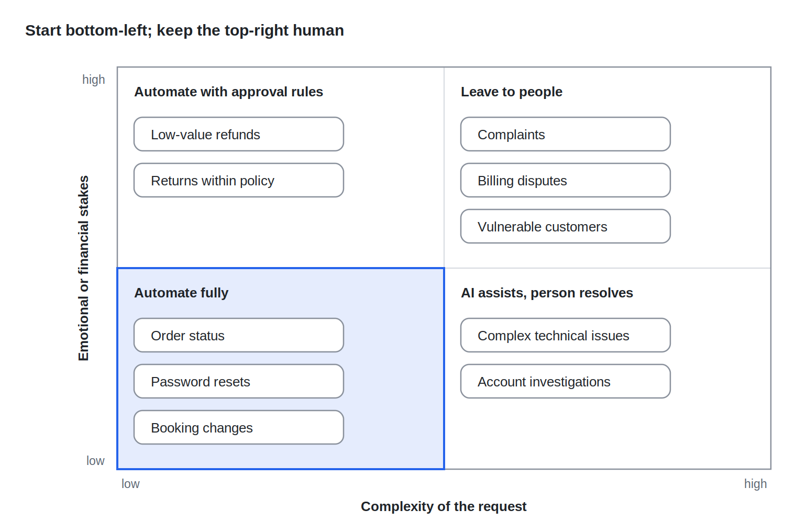Image resolution: width=796 pixels, height=532 pixels.
Task: Click the 'Leave to people' heading
Action: (x=512, y=92)
